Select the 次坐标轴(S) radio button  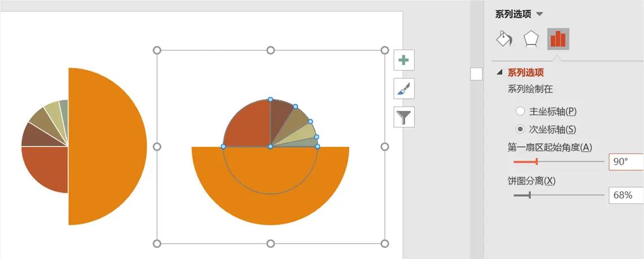pyautogui.click(x=520, y=129)
